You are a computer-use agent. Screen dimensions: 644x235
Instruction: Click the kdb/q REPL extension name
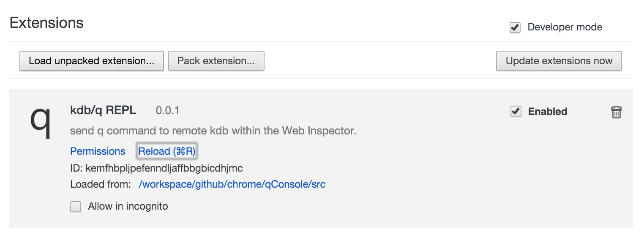(x=103, y=111)
